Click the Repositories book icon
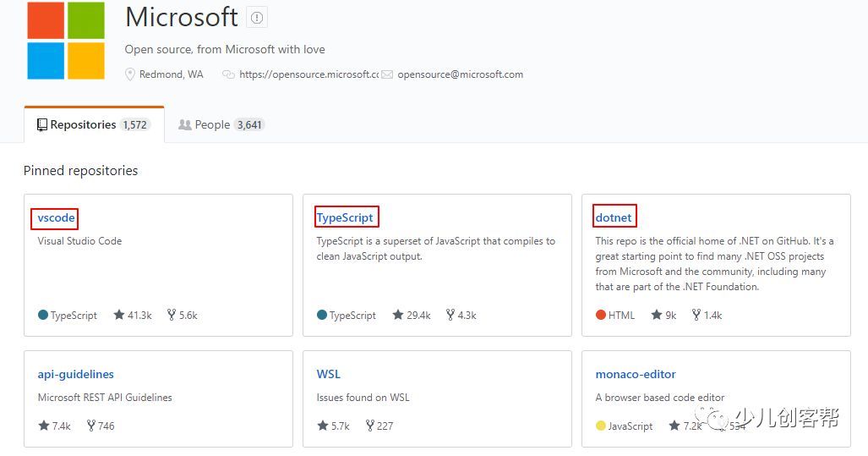This screenshot has width=868, height=456. pyautogui.click(x=42, y=125)
